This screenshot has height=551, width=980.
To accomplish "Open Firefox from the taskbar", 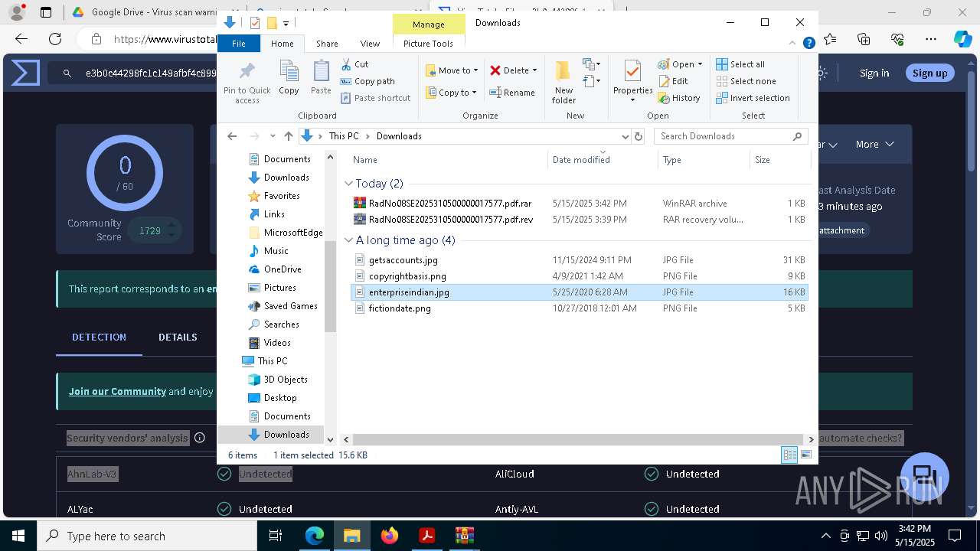I will (x=389, y=536).
